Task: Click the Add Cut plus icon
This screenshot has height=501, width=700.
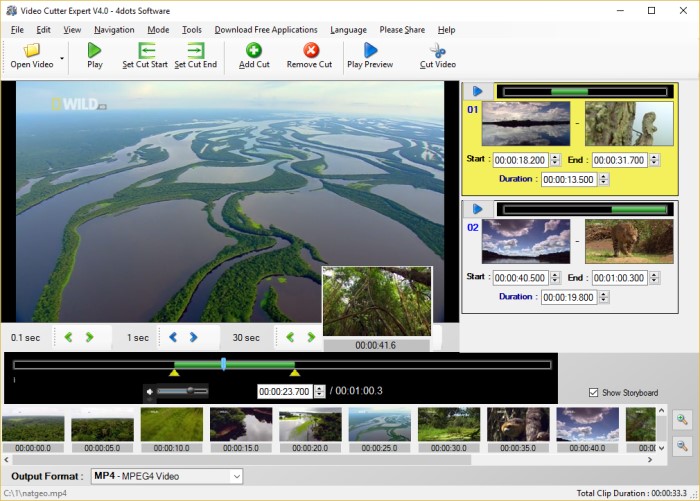Action: pos(254,50)
